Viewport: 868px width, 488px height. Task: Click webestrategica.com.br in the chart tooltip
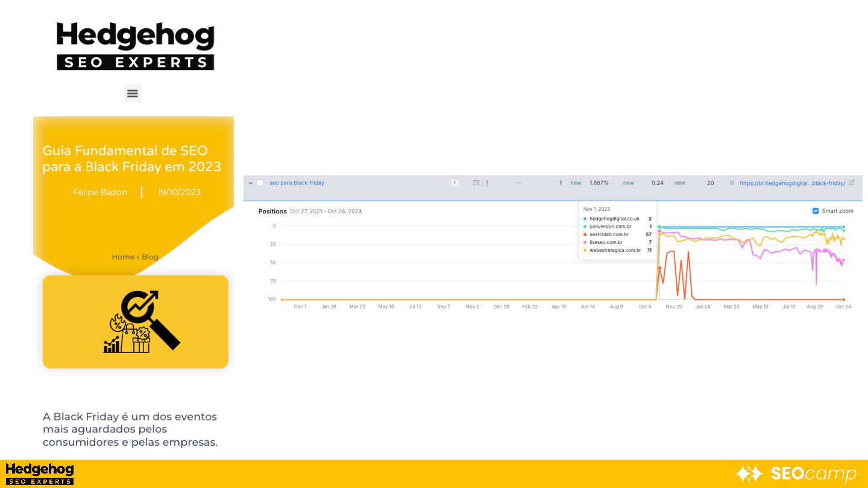coord(615,250)
